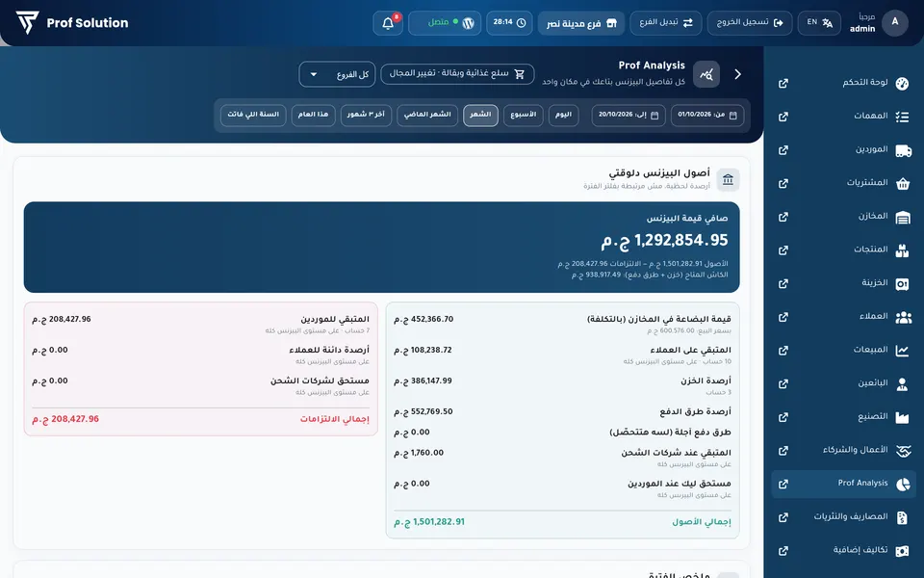Open المهمات in the sidebar
924x578 pixels.
click(844, 117)
